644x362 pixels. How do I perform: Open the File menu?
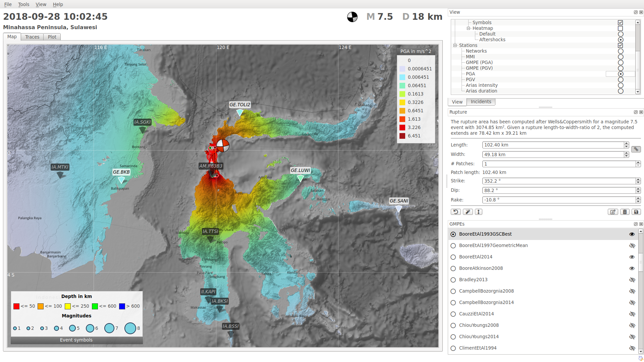pos(8,4)
